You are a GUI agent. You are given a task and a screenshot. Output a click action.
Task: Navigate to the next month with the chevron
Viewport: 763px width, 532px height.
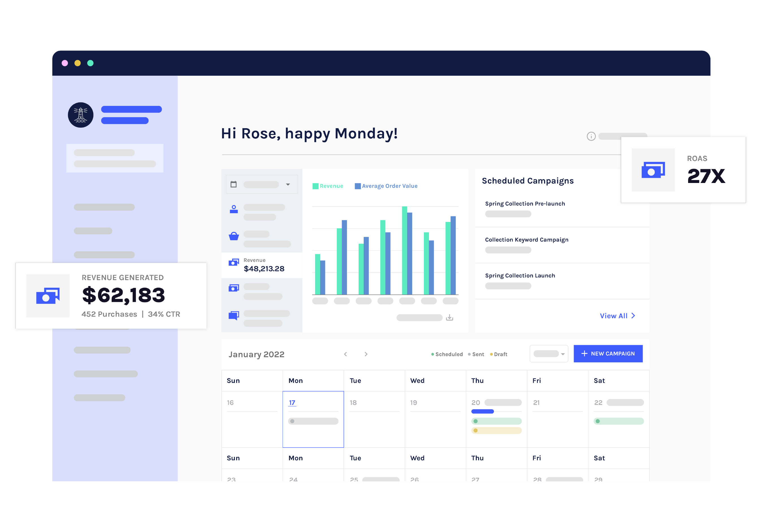click(x=366, y=354)
